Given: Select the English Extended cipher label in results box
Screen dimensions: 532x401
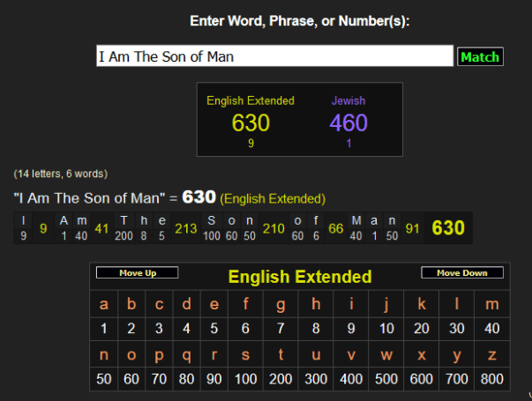Looking at the screenshot, I should pyautogui.click(x=251, y=100).
